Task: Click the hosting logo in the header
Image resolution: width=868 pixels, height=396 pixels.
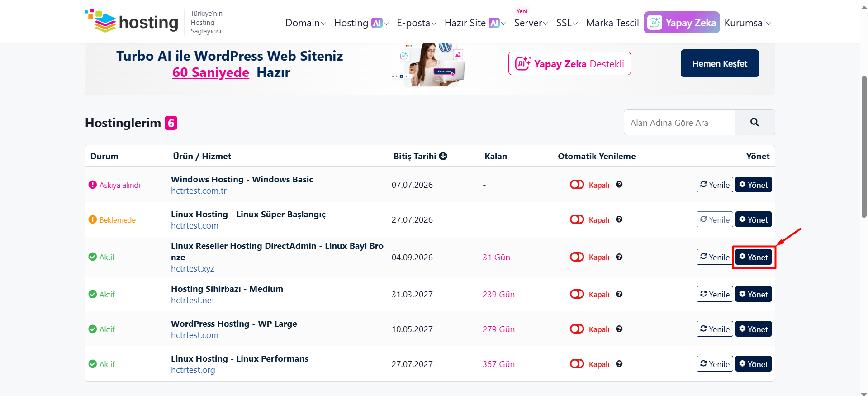Action: click(x=132, y=22)
